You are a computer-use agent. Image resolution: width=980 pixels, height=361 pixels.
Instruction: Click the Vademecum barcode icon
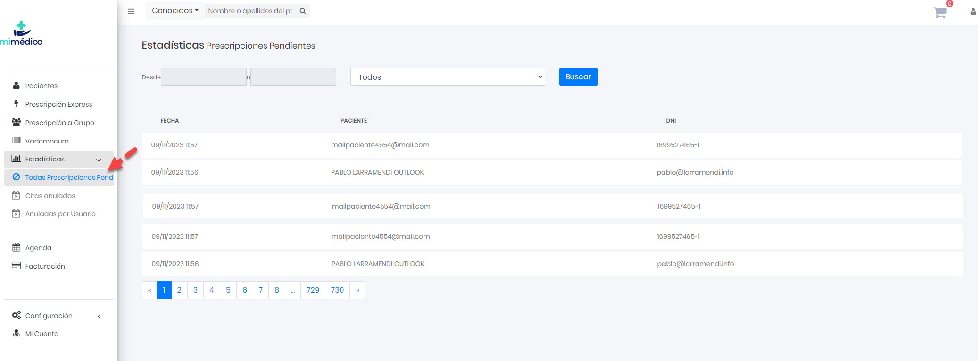pos(16,141)
